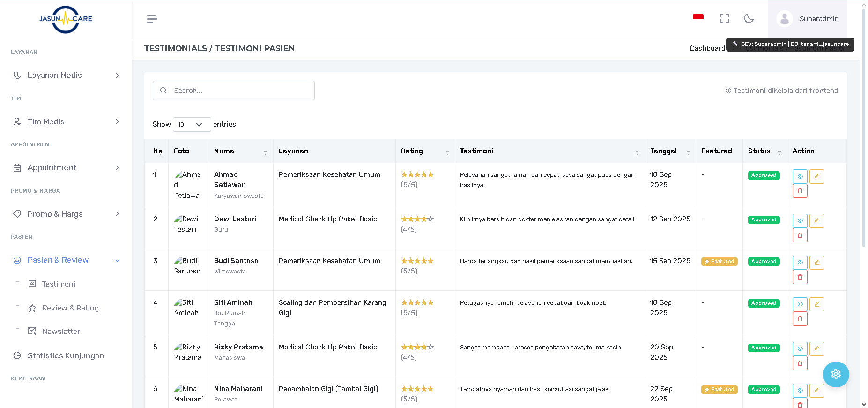Image resolution: width=868 pixels, height=408 pixels.
Task: Click the floating settings gear button
Action: tap(836, 374)
